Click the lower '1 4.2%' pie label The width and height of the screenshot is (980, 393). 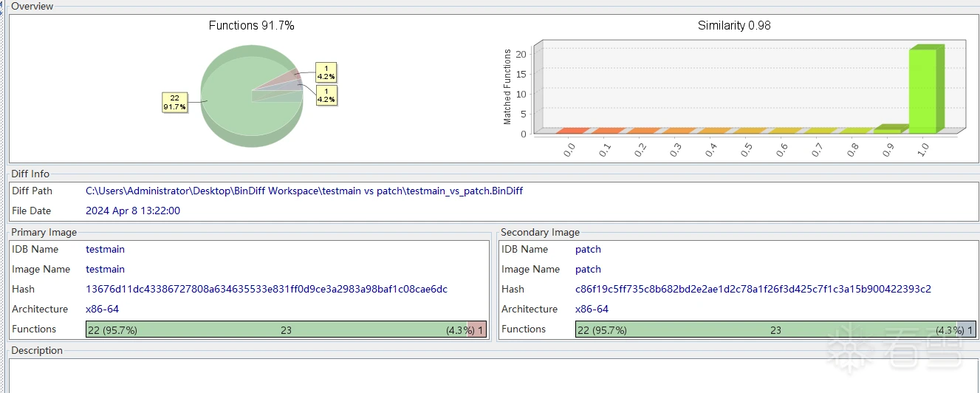(x=326, y=95)
